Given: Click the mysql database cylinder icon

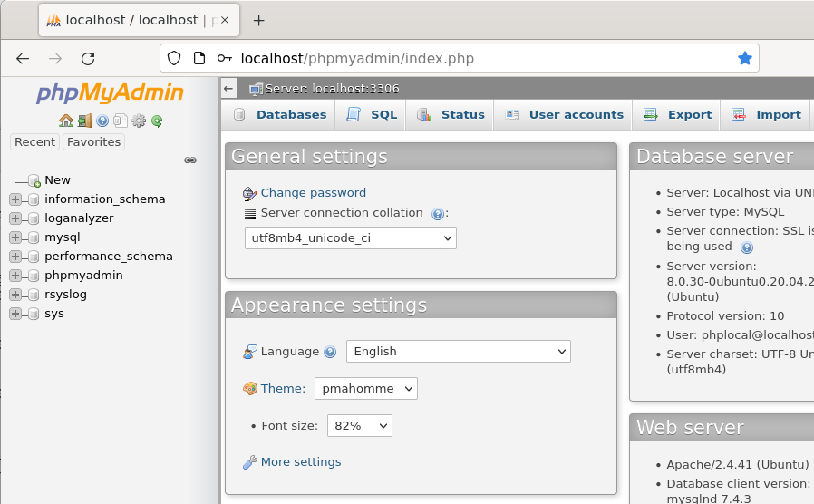Looking at the screenshot, I should tap(34, 237).
